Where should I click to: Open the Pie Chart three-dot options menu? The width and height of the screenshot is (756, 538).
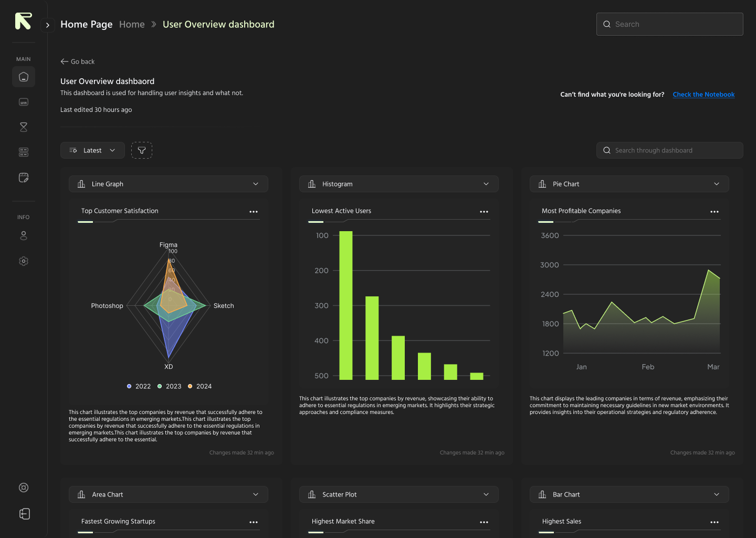715,211
